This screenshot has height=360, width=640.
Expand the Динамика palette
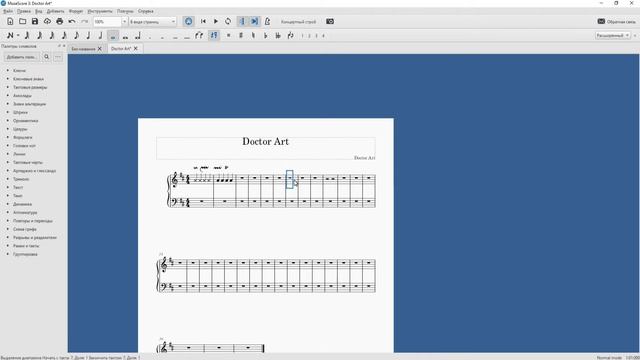(22, 204)
